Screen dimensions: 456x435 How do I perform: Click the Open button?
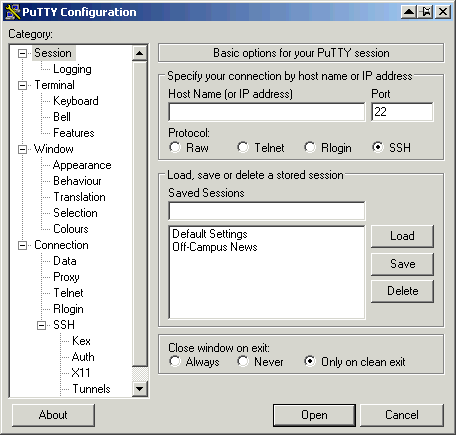(x=314, y=415)
